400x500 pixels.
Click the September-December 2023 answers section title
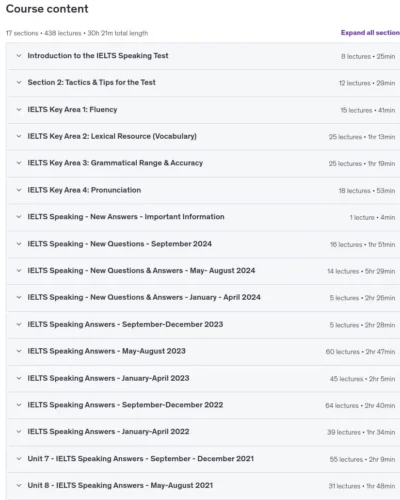[125, 324]
